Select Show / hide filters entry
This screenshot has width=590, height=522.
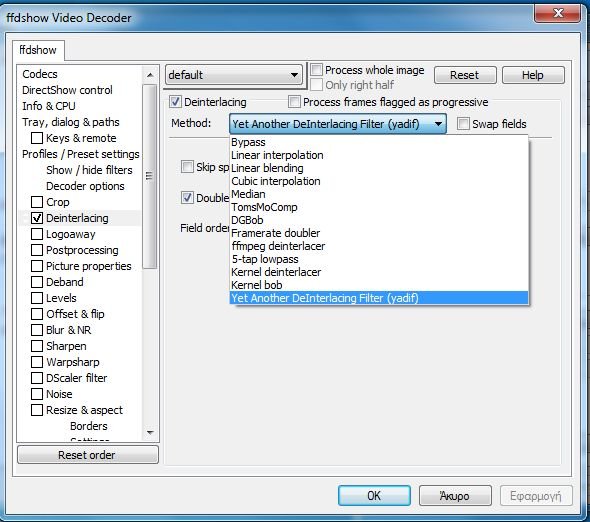coord(89,170)
